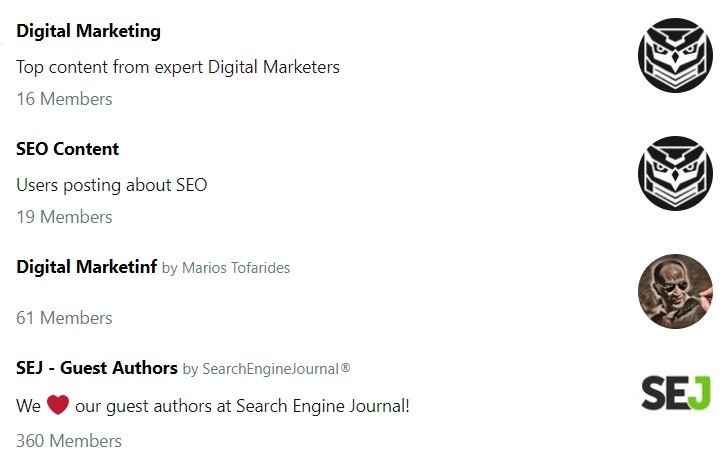This screenshot has width=724, height=468.
Task: Select description 'Users posting about SEO'
Action: (x=112, y=185)
